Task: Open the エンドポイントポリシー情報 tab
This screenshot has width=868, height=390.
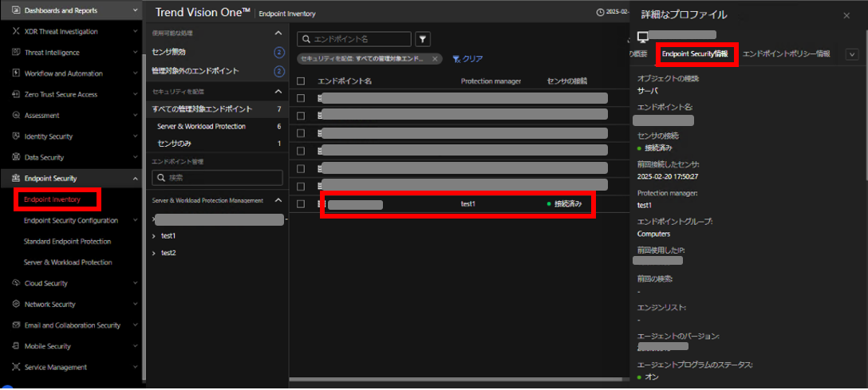Action: 786,54
